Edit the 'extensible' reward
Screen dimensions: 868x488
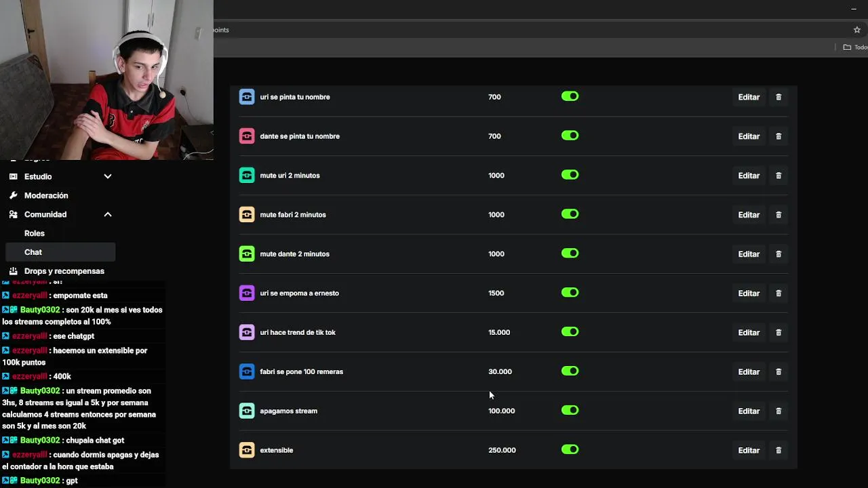click(x=749, y=450)
